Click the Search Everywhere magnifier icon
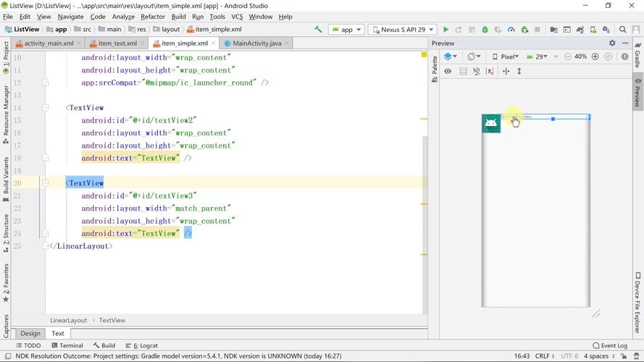Viewport: 644px width, 362px height. coord(623,30)
